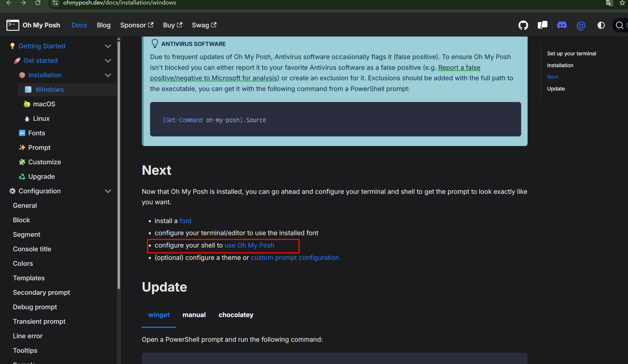Click the green apple macOS icon
628x364 pixels.
point(27,104)
